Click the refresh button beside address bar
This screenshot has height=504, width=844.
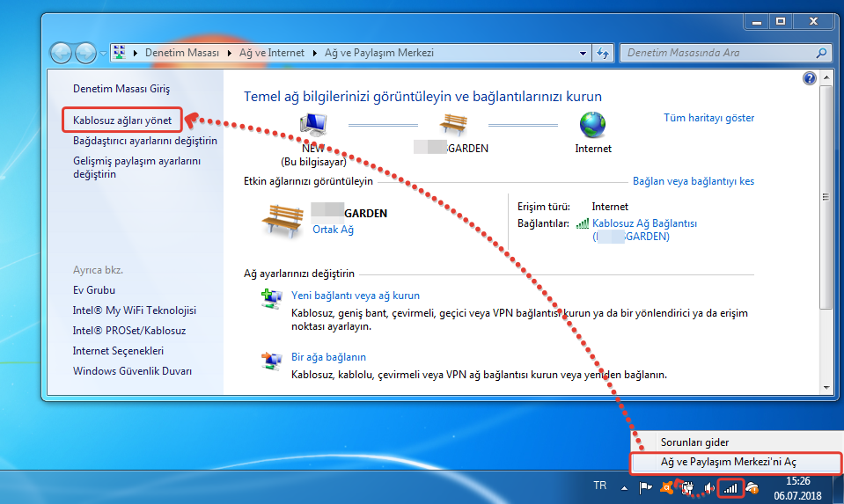pos(603,53)
